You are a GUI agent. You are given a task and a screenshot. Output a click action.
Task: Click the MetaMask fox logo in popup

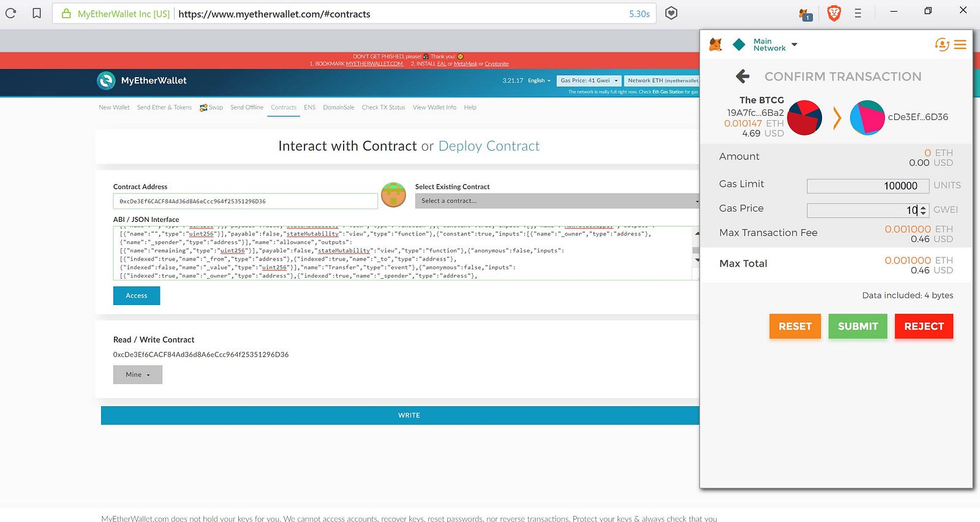715,44
